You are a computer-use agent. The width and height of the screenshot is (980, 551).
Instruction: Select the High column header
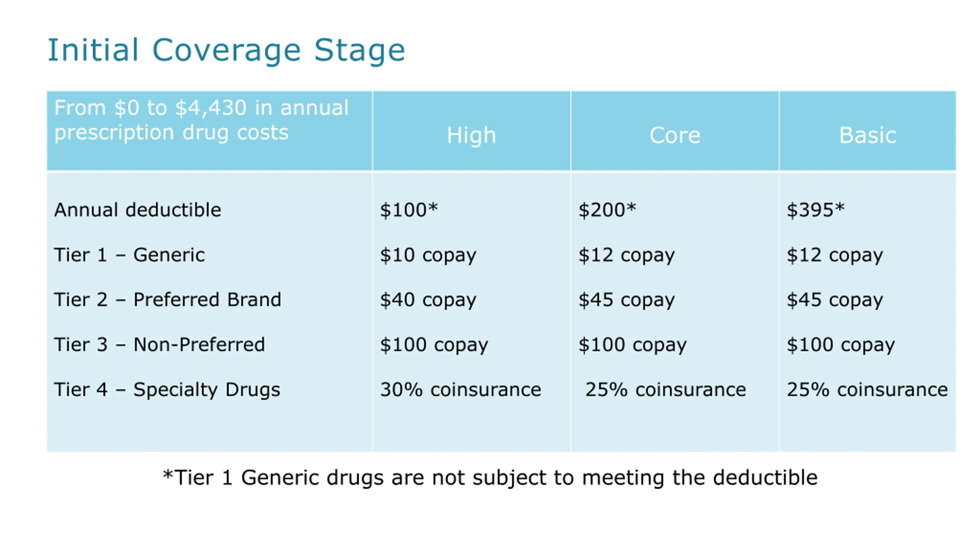[x=471, y=135]
